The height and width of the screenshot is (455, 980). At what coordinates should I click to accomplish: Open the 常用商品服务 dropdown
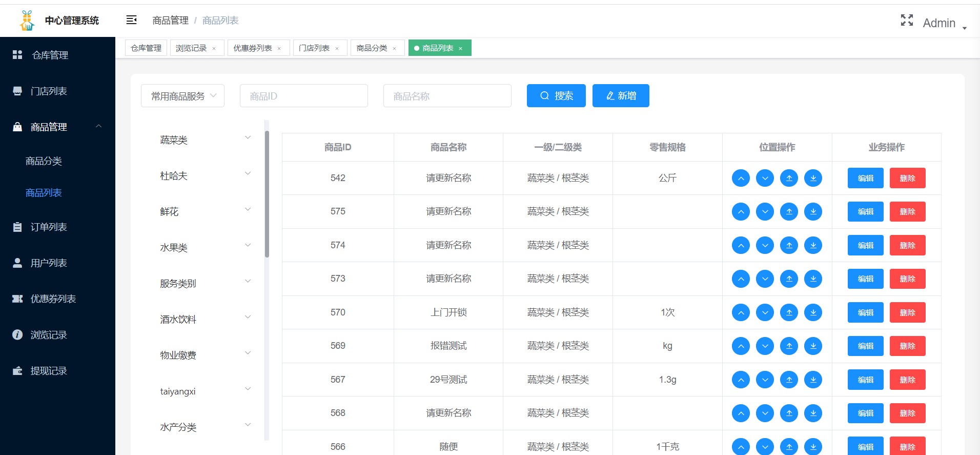(182, 96)
